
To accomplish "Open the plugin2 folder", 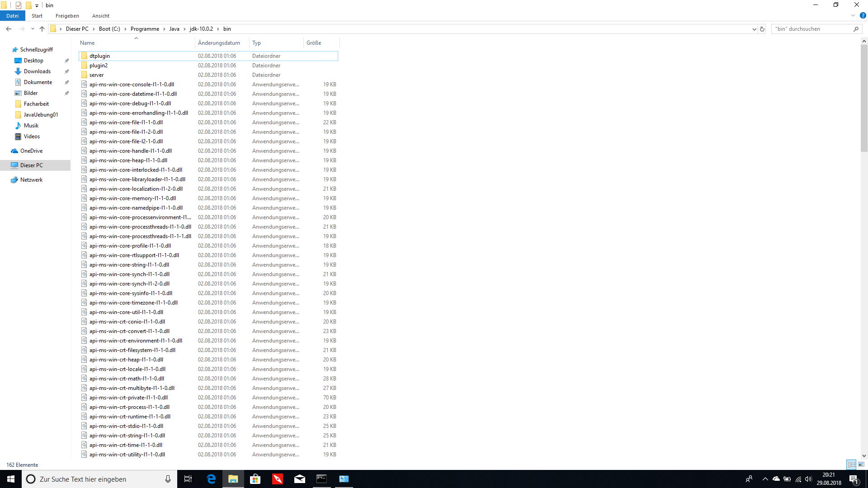I will pyautogui.click(x=99, y=65).
